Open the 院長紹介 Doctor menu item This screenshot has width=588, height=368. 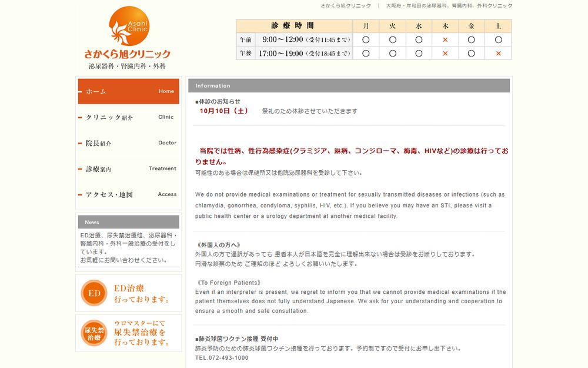[129, 143]
